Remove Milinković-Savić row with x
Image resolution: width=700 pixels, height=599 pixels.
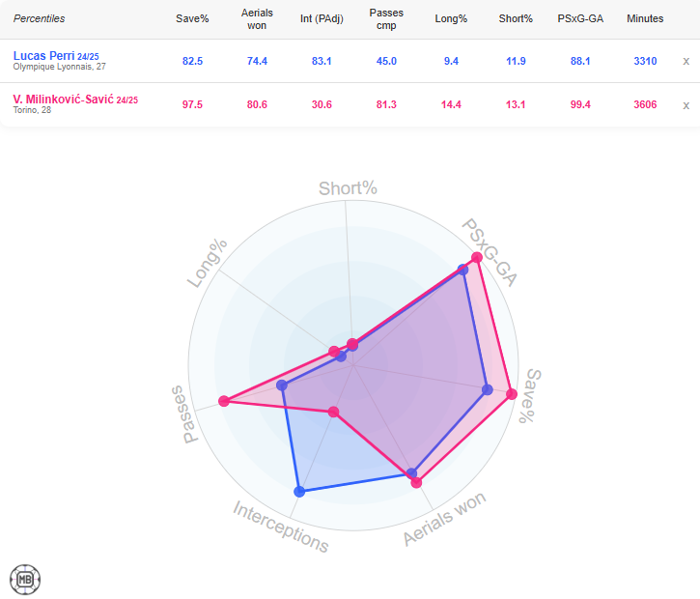click(x=686, y=105)
